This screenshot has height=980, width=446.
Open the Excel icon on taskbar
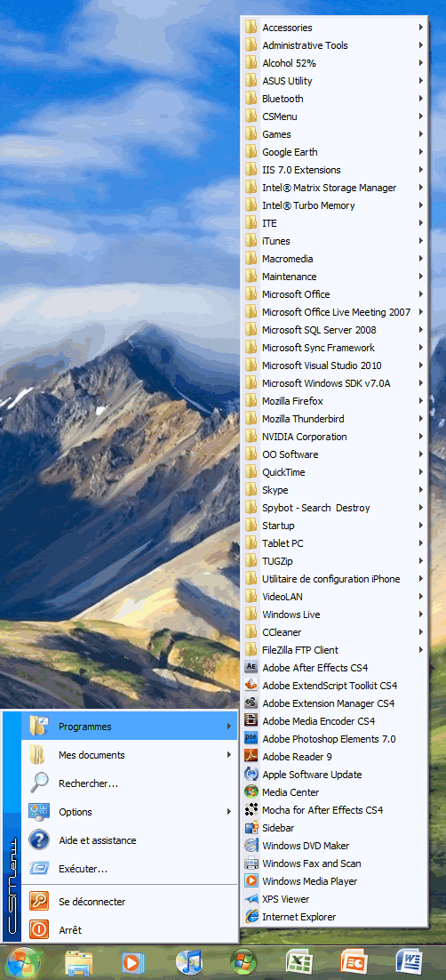(x=299, y=963)
